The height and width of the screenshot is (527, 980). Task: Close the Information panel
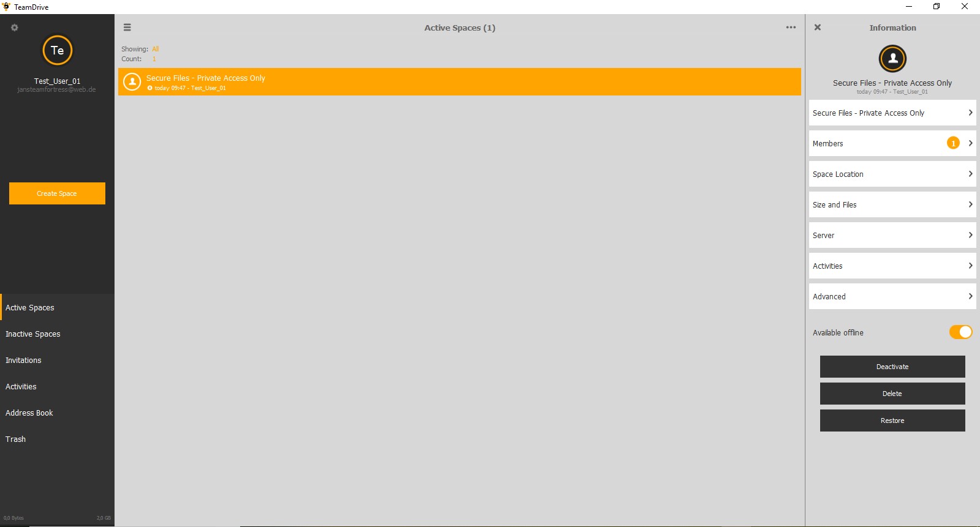tap(817, 28)
